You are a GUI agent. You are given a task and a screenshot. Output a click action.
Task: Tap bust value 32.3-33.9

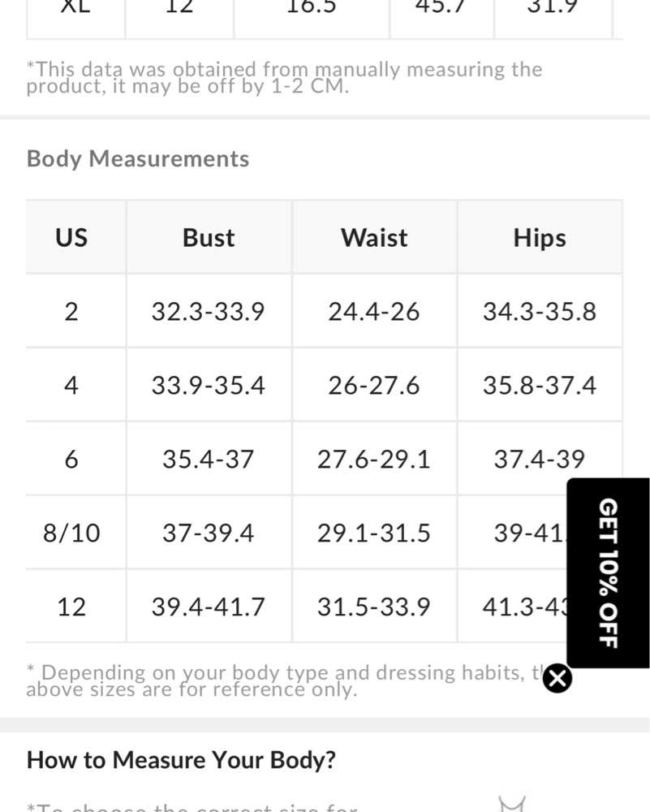209,312
